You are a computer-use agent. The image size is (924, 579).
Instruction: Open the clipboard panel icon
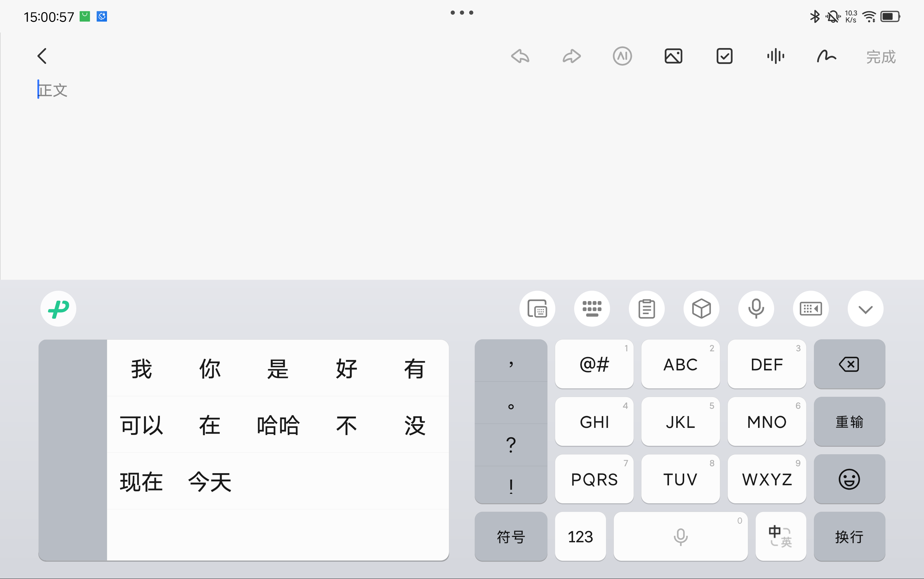point(646,309)
